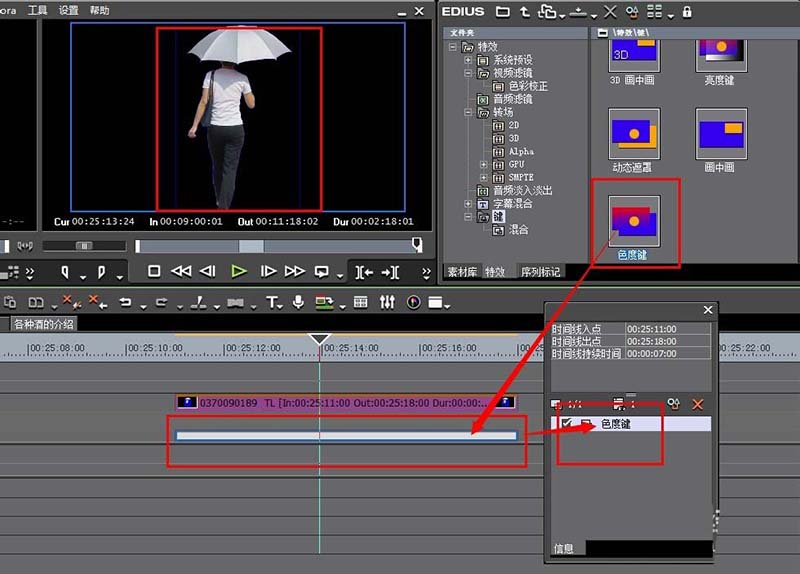Image resolution: width=800 pixels, height=574 pixels.
Task: Click the lock icon in effect panel toolbar
Action: click(687, 12)
